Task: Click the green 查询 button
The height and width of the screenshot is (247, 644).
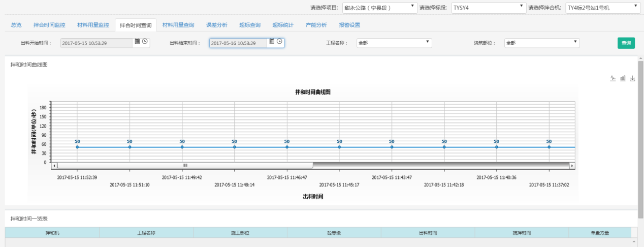Action: pyautogui.click(x=626, y=43)
